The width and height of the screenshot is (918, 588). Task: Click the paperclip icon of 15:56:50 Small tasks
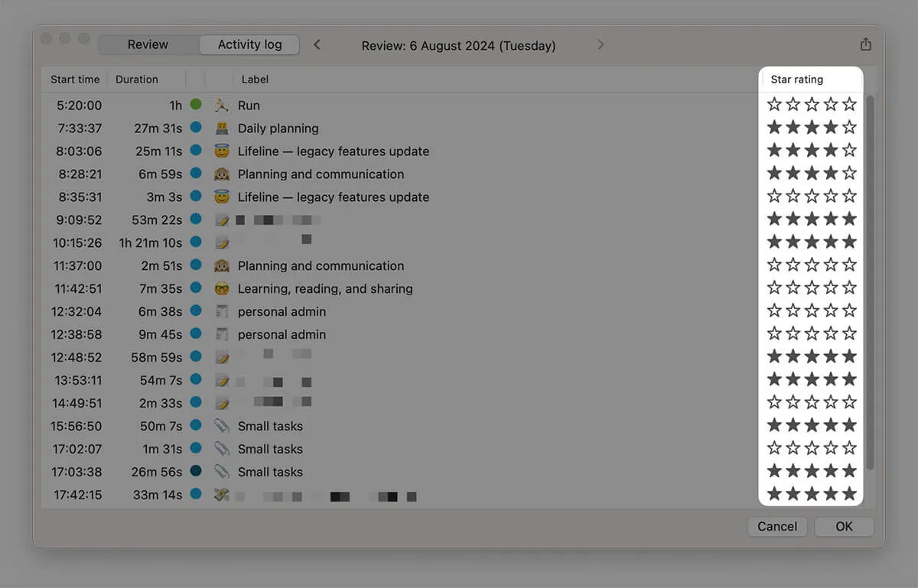pos(222,426)
